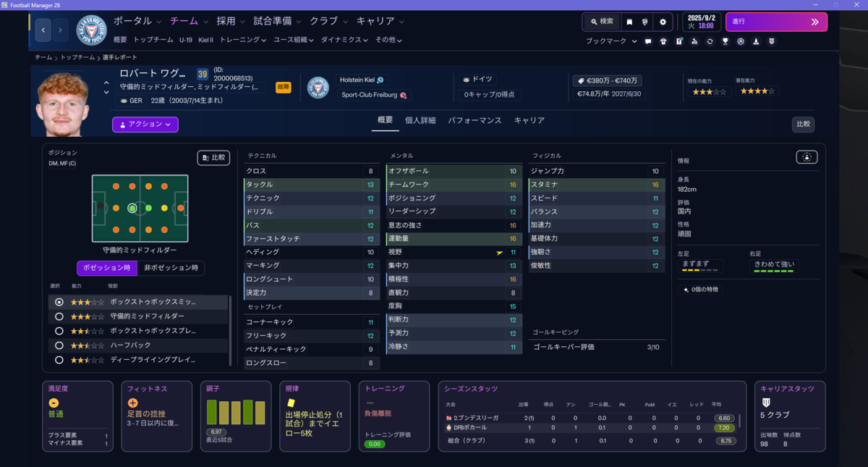
Task: Click the 故障 injury status badge
Action: (284, 87)
